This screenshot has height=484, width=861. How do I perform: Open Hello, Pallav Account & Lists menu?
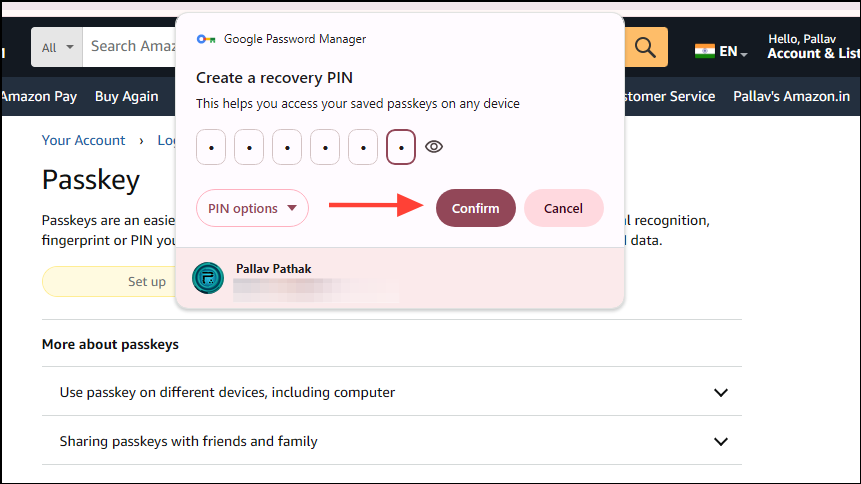(x=813, y=46)
